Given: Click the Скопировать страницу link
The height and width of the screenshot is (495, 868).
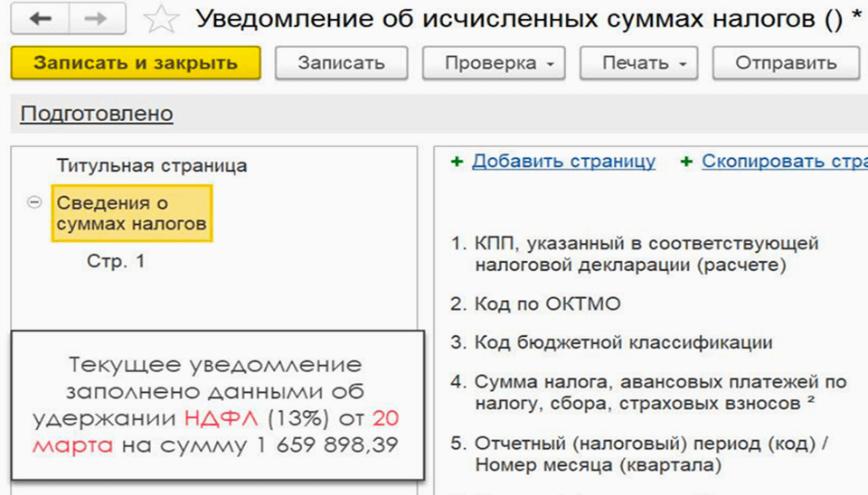Looking at the screenshot, I should tap(783, 161).
